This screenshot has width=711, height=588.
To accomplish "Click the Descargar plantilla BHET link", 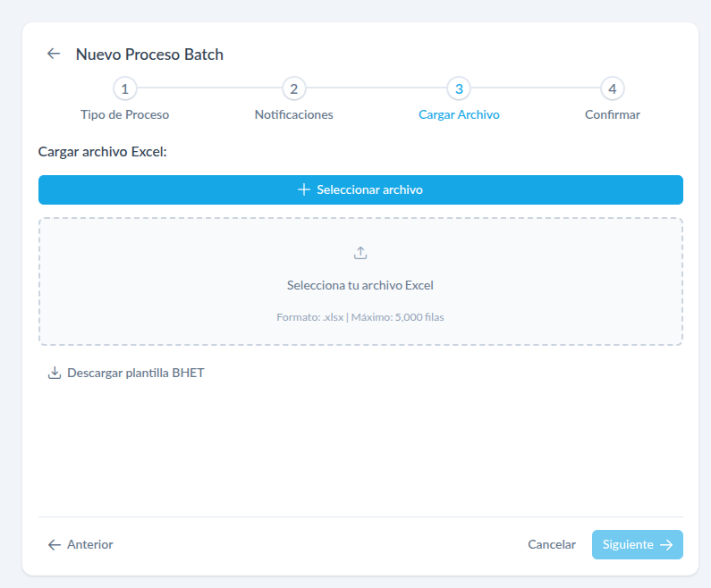I will [x=135, y=373].
